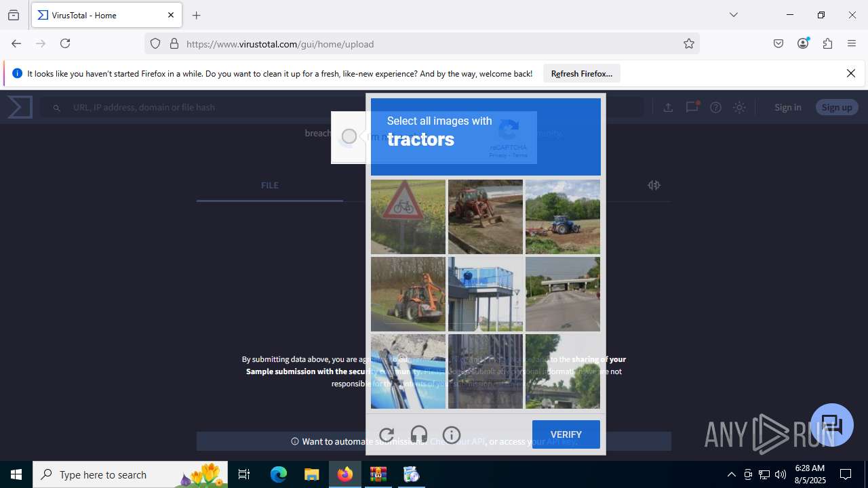Viewport: 868px width, 488px height.
Task: Open the Firefox account icon
Action: 803,43
